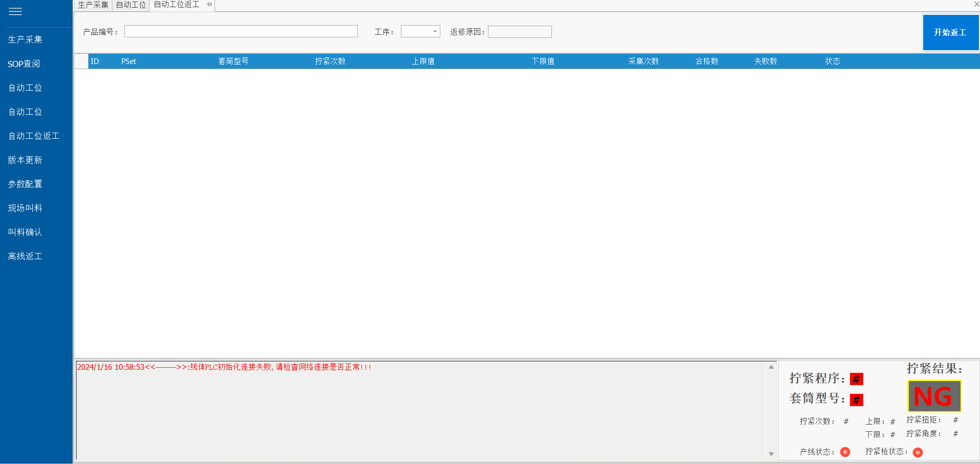
Task: Click the red # next to 套筒型号
Action: 857,400
